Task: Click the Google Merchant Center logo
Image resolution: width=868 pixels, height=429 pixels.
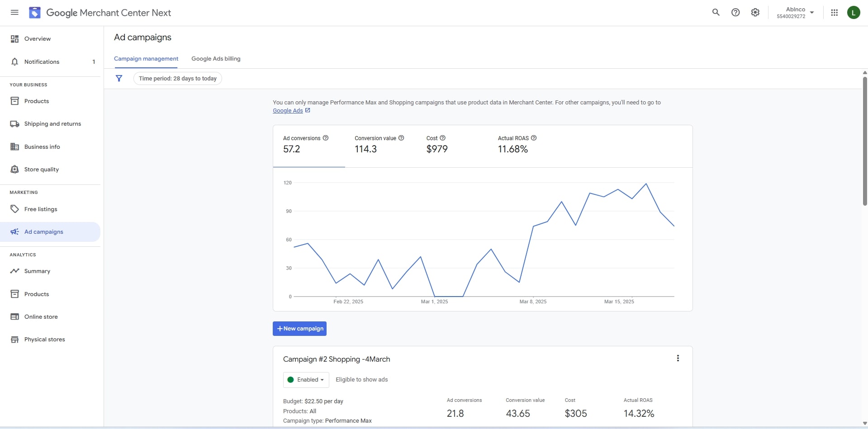Action: tap(35, 13)
